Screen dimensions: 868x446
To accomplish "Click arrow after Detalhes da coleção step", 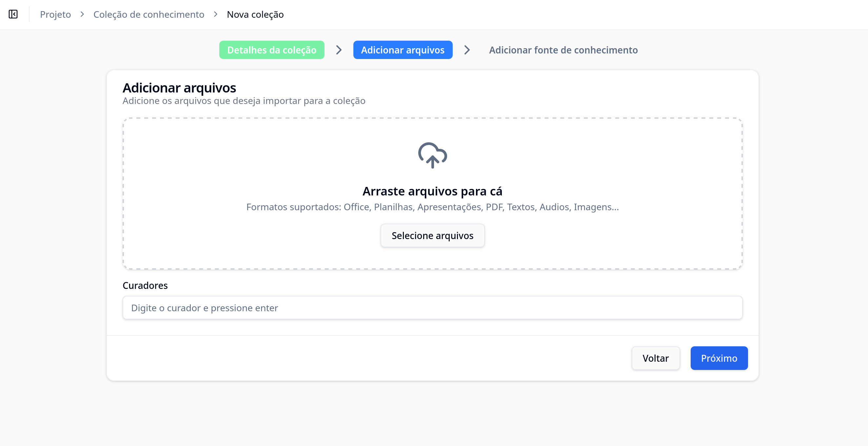I will [339, 50].
